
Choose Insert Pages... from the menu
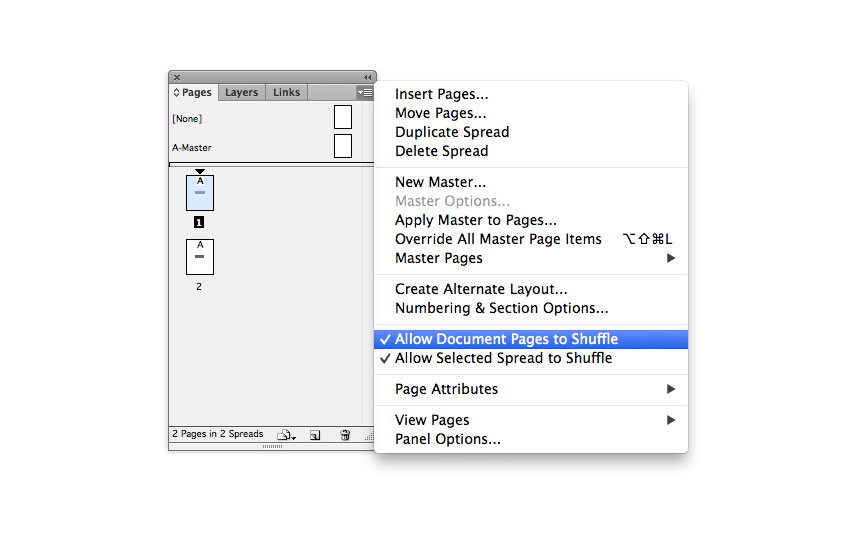point(442,95)
